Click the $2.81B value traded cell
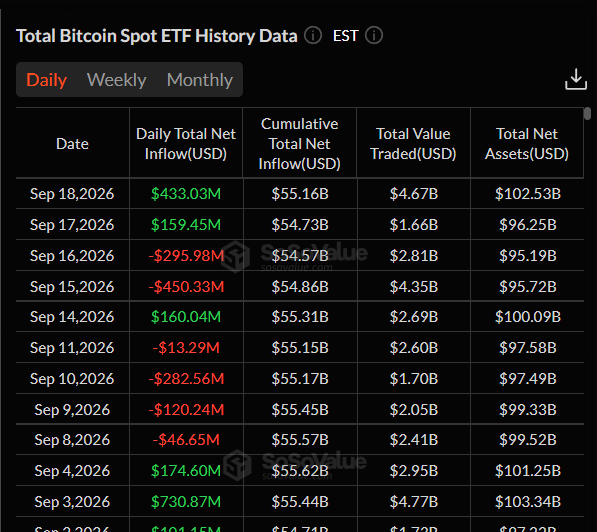597x532 pixels. click(413, 256)
